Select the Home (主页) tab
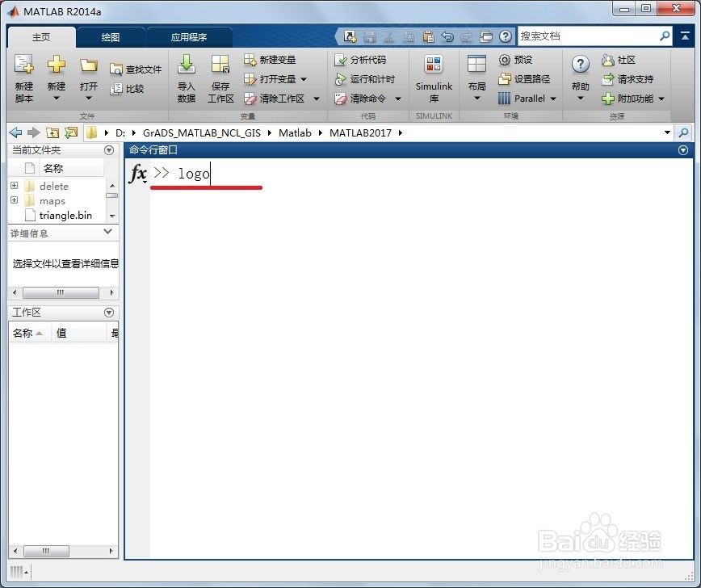The image size is (701, 588). [x=41, y=37]
